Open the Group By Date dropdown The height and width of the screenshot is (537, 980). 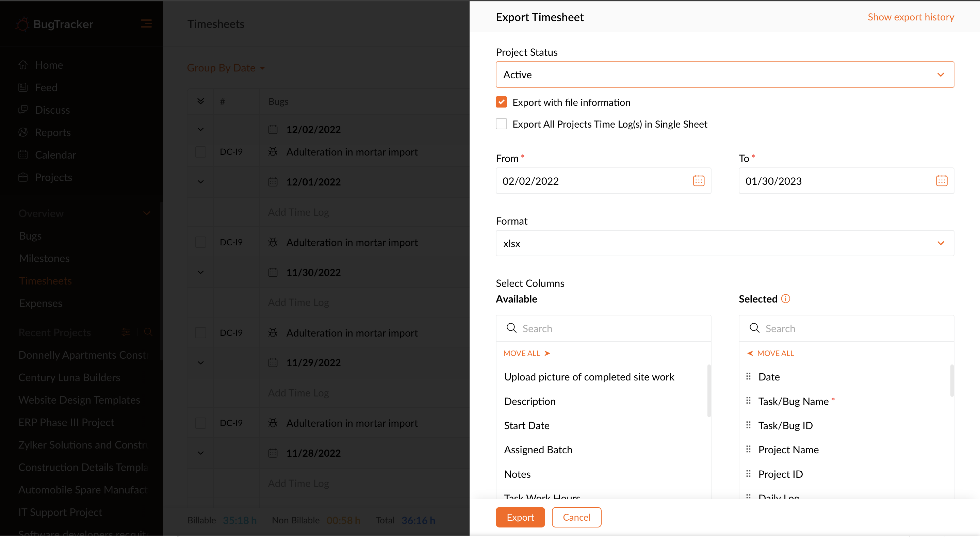(x=226, y=68)
